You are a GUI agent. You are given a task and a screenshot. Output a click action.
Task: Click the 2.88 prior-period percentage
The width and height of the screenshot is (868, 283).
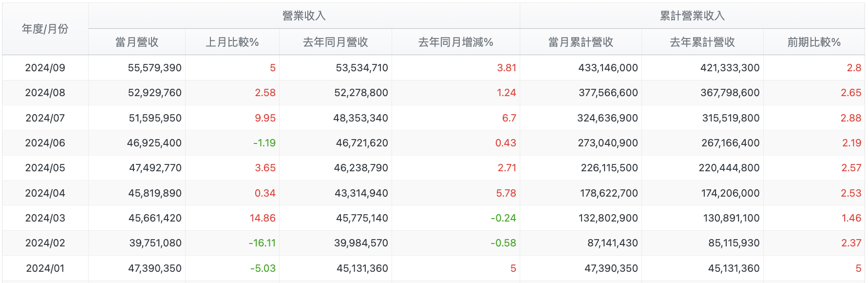851,118
